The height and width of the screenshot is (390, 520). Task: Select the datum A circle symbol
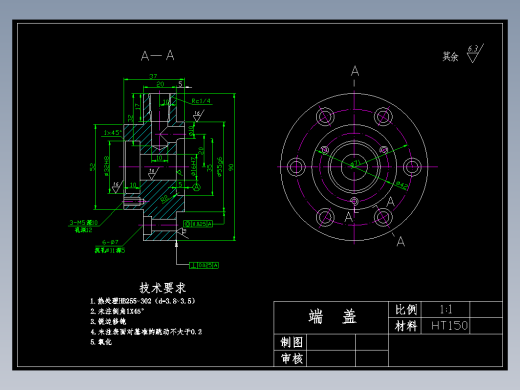point(197,187)
